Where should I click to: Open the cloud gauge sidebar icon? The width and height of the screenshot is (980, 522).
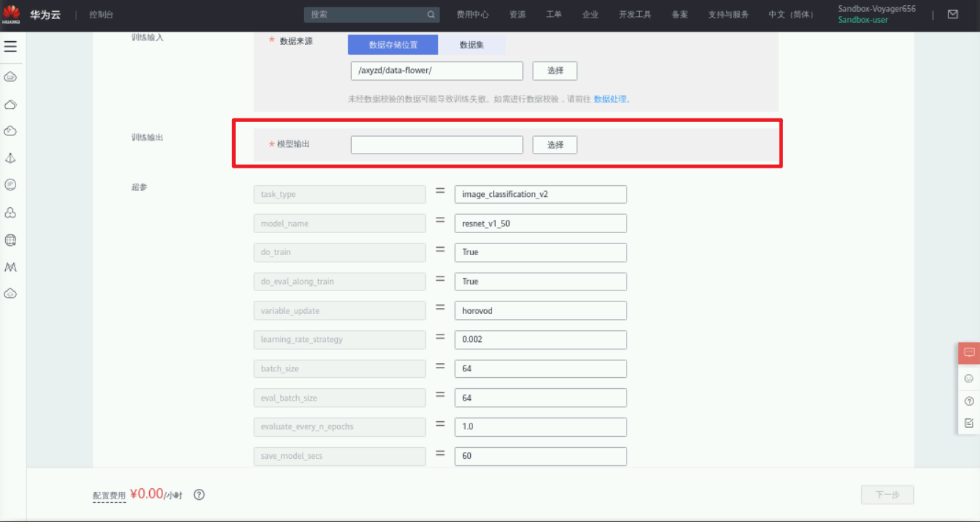(x=10, y=131)
